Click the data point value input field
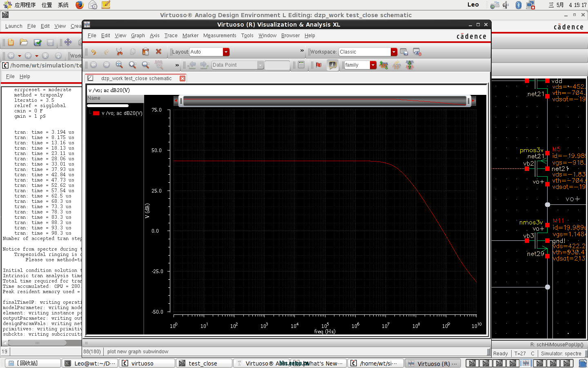The image size is (588, 368). pos(277,65)
